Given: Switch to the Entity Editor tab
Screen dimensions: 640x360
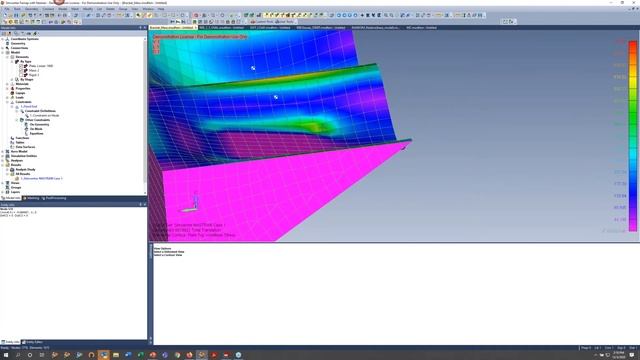Looking at the screenshot, I should tap(32, 342).
